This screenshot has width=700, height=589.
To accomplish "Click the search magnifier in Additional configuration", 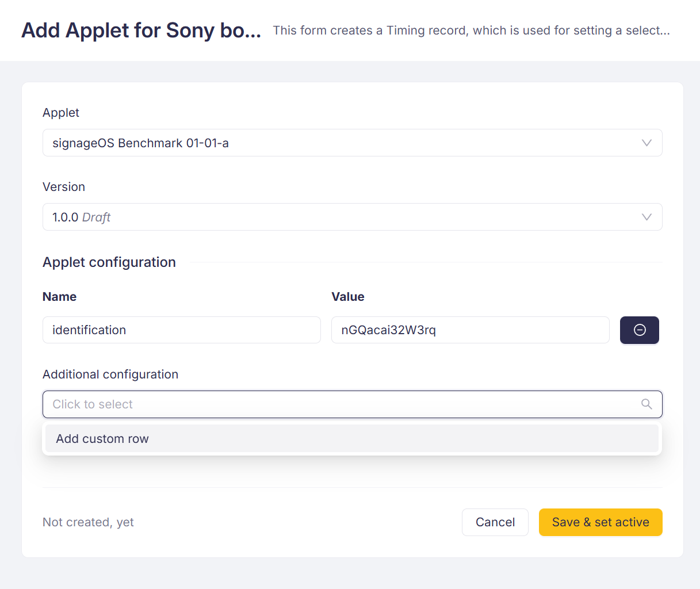I will 647,404.
